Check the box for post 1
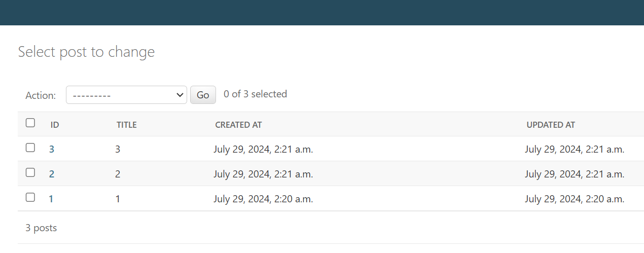Viewport: 644px width, 253px height. click(x=30, y=197)
